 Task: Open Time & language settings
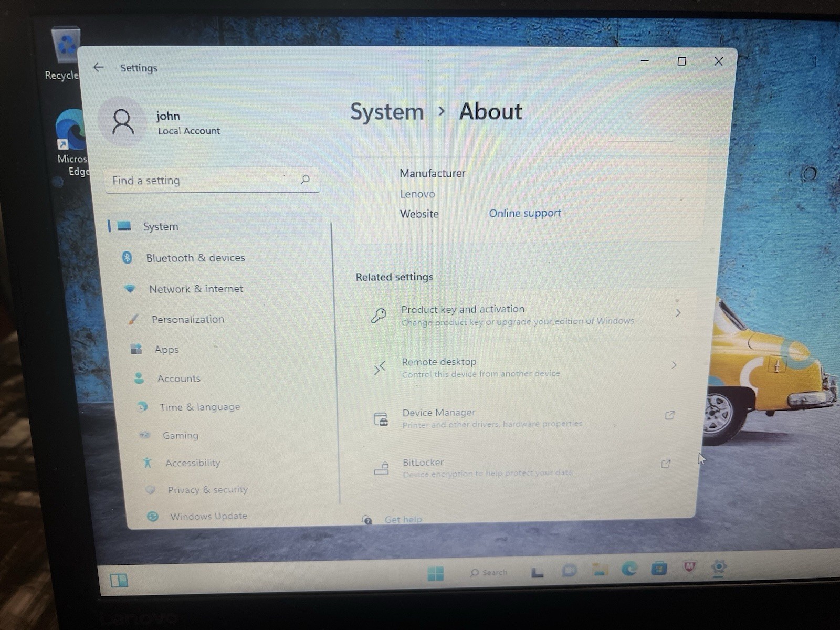click(199, 407)
